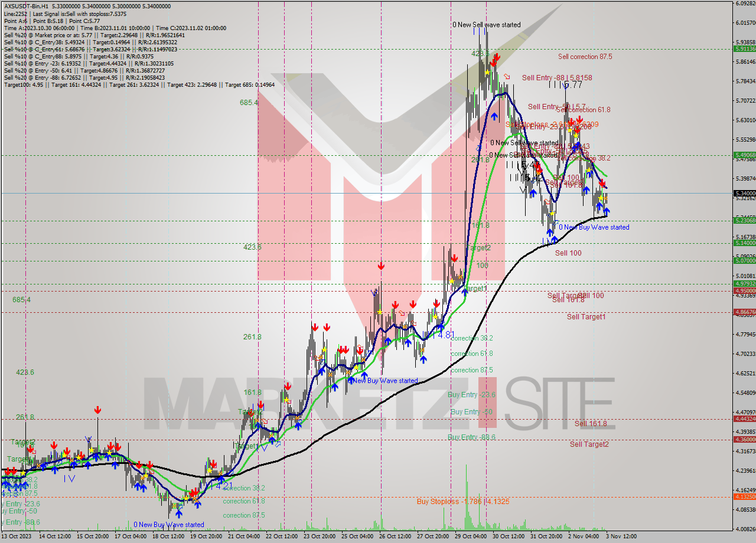Click the 'Sell correction 61.8' chart label
Viewport: 756px width, 543px height.
pyautogui.click(x=584, y=110)
